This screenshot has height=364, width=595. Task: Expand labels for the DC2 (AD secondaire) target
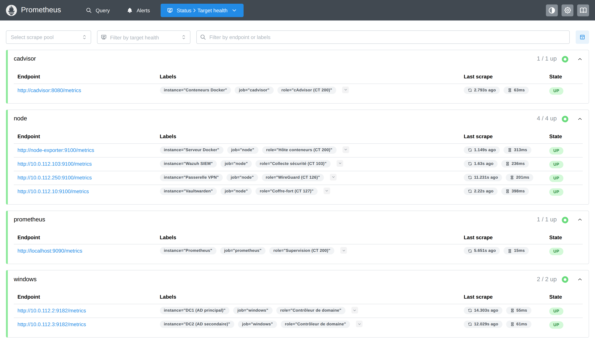click(359, 324)
